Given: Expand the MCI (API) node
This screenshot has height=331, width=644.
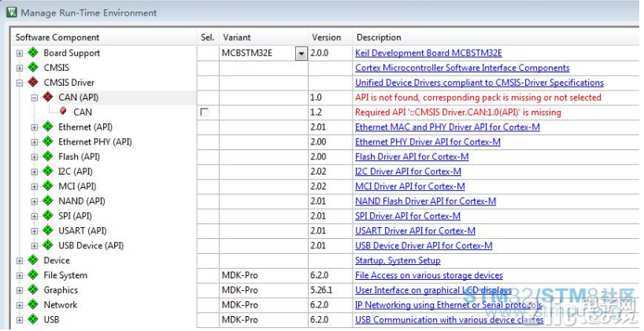Looking at the screenshot, I should point(35,186).
